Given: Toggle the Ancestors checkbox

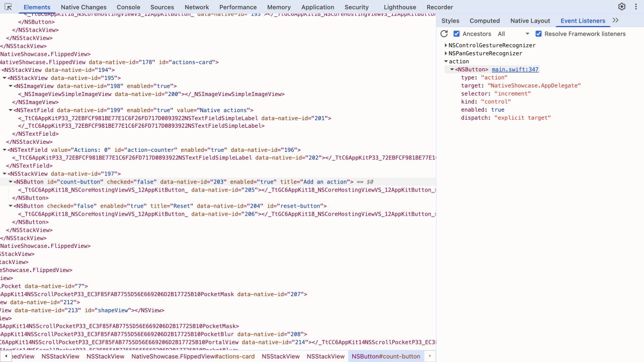Looking at the screenshot, I should click(x=456, y=34).
